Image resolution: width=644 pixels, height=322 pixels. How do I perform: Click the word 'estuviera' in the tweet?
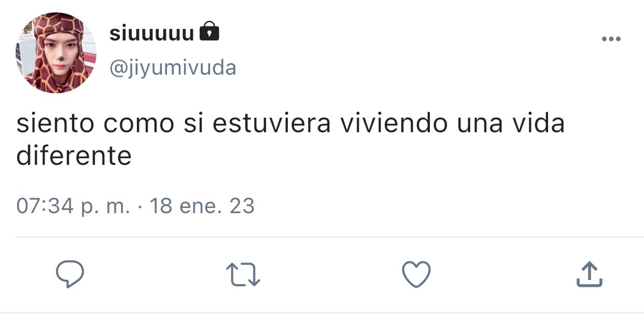(271, 125)
